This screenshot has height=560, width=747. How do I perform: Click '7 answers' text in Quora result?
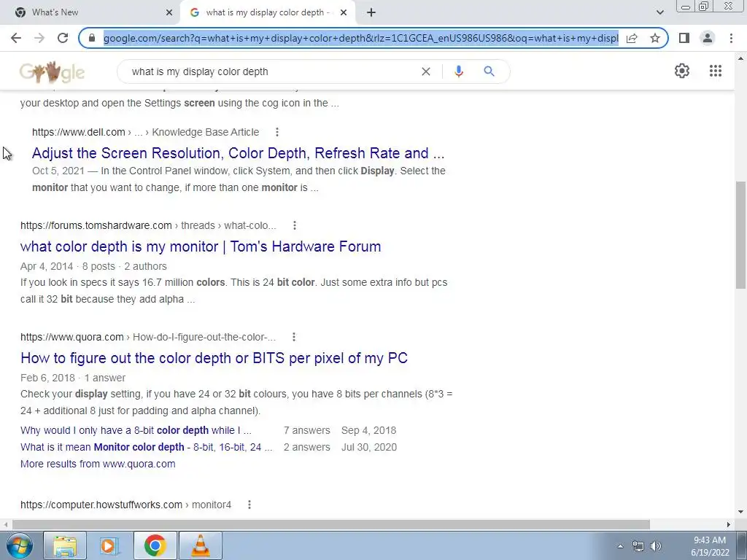(x=307, y=430)
